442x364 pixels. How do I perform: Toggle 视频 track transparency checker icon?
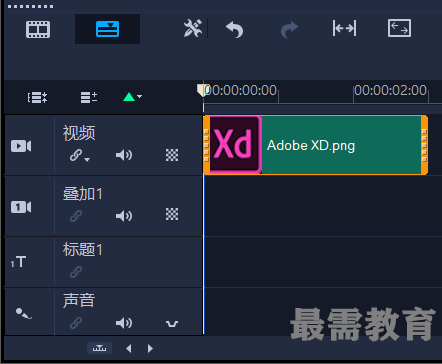click(172, 155)
